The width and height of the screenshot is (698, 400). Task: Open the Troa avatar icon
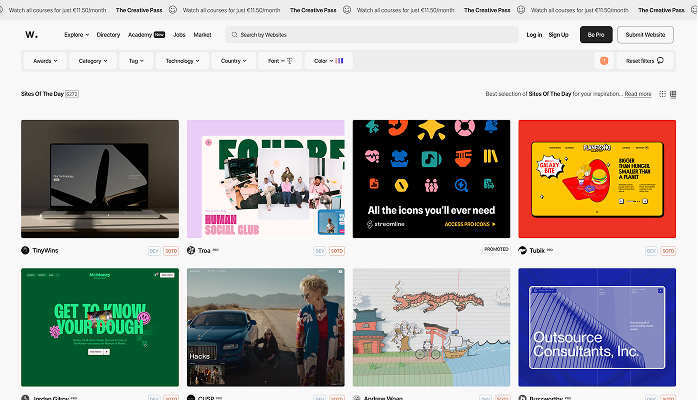pos(191,251)
